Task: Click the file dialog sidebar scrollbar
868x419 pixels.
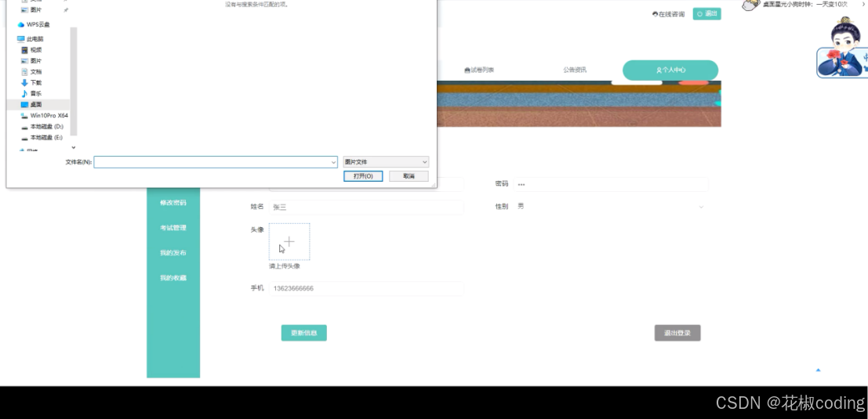Action: tap(74, 81)
